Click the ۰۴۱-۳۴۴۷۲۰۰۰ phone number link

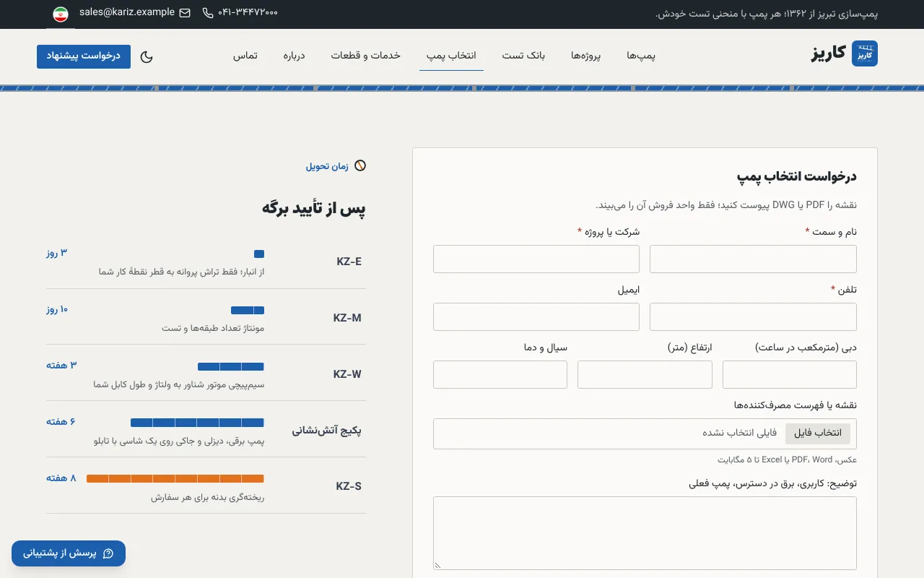coord(248,12)
